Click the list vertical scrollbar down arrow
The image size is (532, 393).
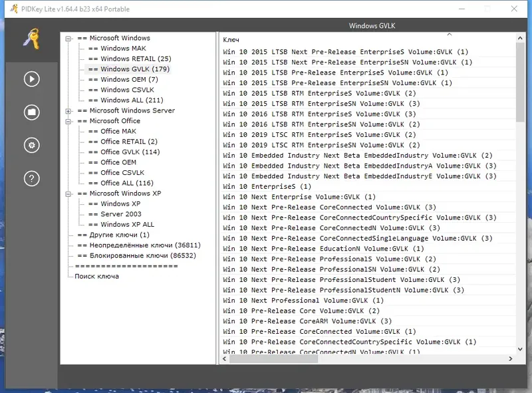click(x=520, y=349)
